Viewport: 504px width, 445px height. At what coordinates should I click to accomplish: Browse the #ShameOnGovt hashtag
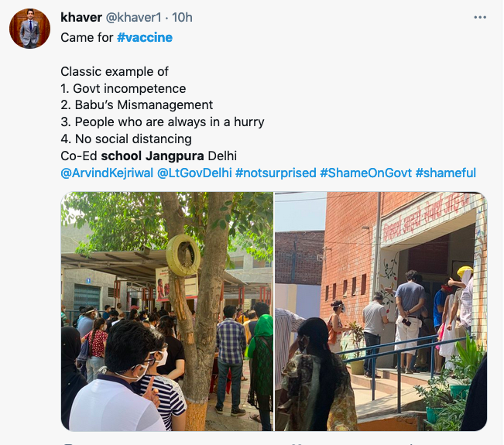pyautogui.click(x=365, y=173)
